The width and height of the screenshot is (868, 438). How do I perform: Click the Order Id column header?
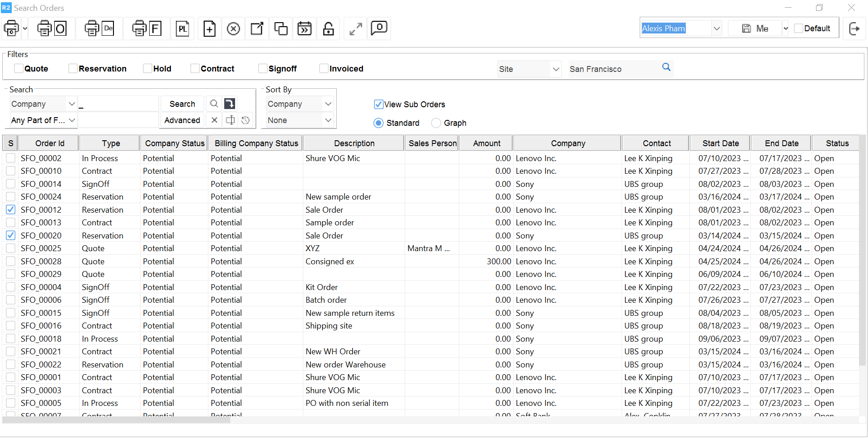tap(50, 143)
